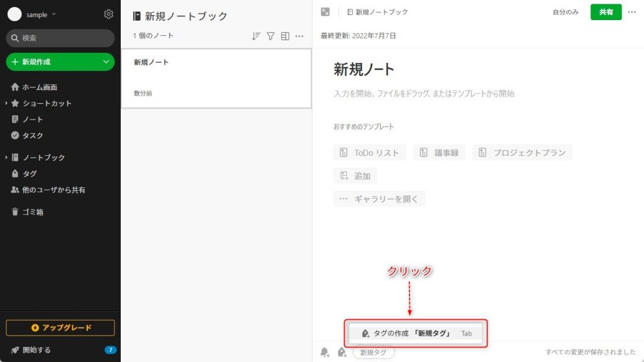Expand the ノートブック tree arrow
Image resolution: width=644 pixels, height=362 pixels.
(x=6, y=157)
